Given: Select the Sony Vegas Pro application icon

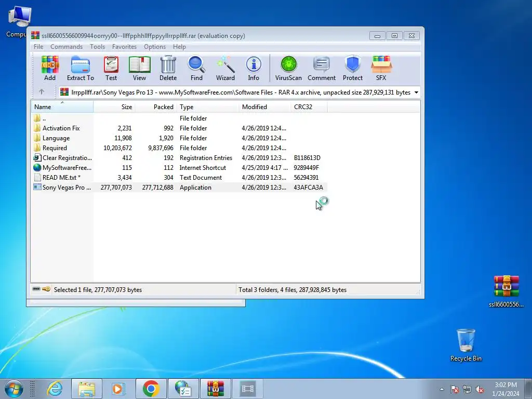Looking at the screenshot, I should click(37, 187).
